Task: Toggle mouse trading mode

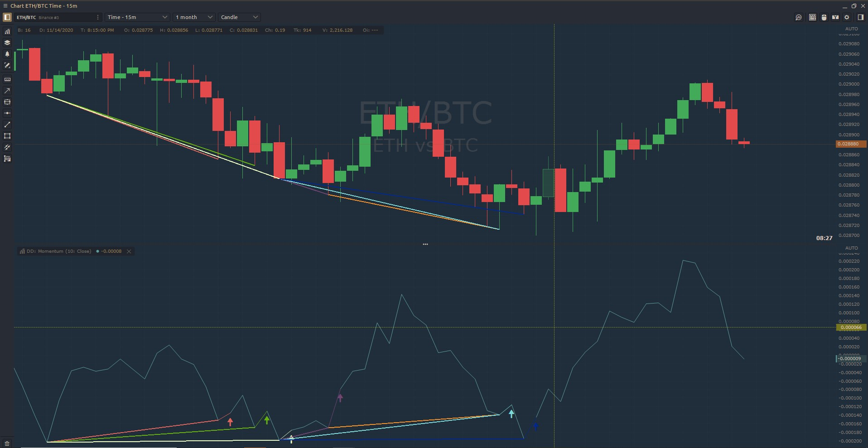Action: pos(824,17)
